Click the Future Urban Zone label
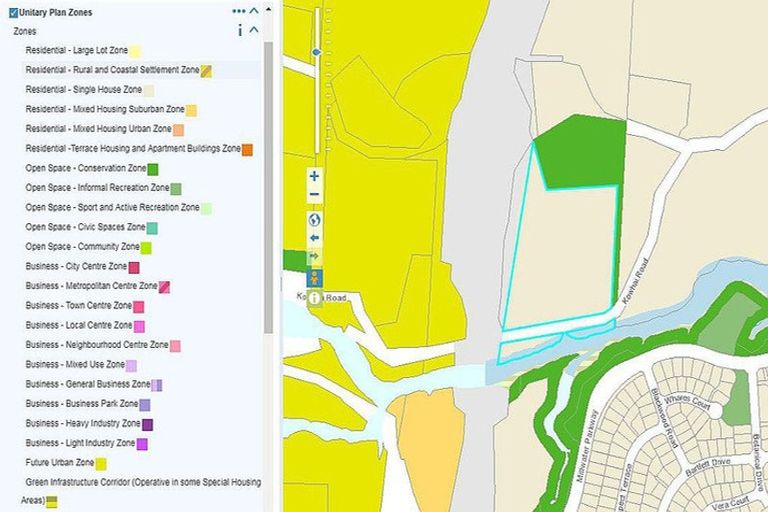This screenshot has width=768, height=512. (59, 463)
